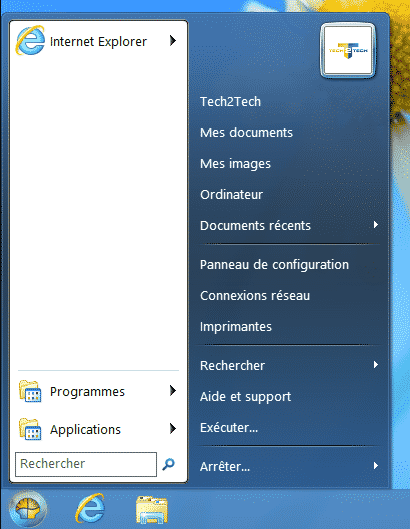
Task: Click the Start orb shell button
Action: (x=28, y=509)
